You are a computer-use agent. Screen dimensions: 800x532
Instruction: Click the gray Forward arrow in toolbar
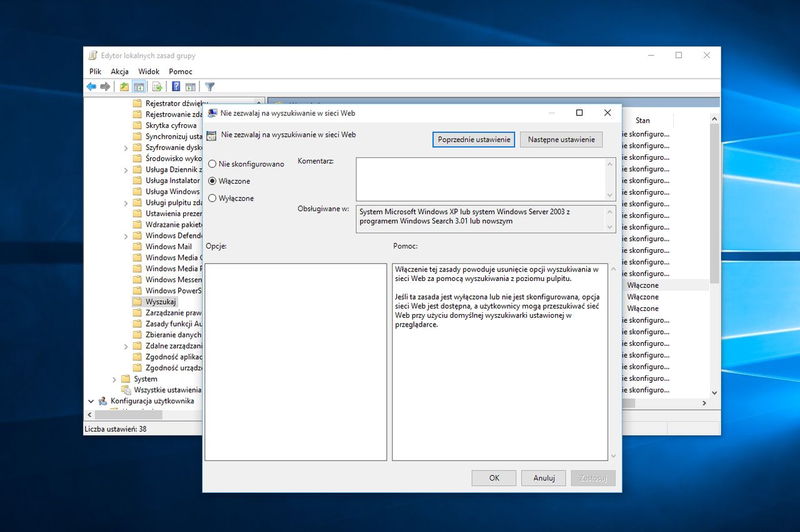(x=105, y=87)
